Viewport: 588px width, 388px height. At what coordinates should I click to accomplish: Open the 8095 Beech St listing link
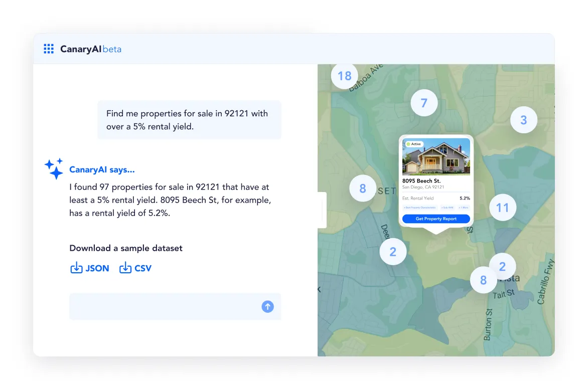(x=422, y=181)
